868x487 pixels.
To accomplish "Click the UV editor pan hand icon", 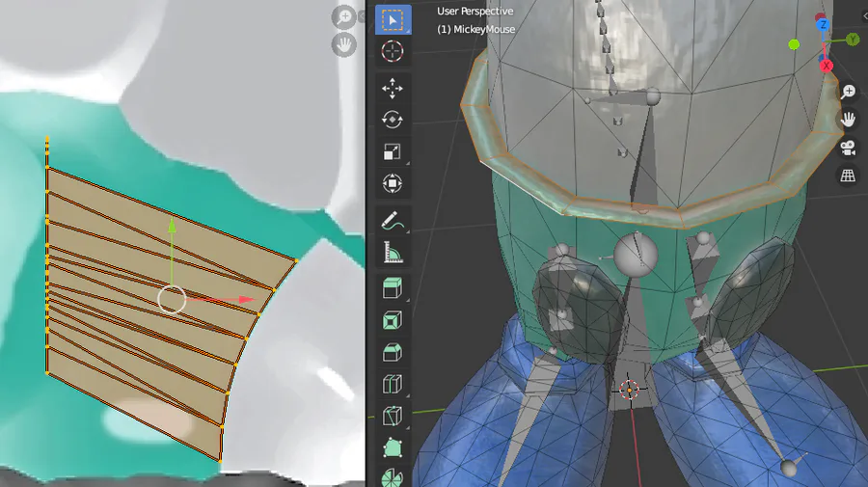I will pyautogui.click(x=343, y=44).
